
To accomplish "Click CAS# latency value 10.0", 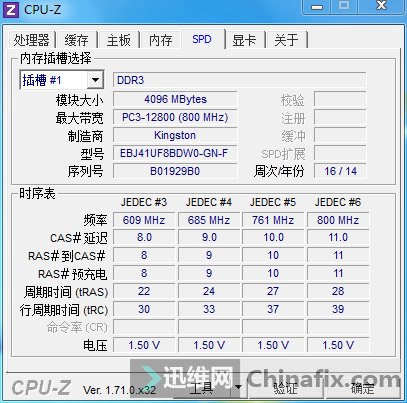I will [x=273, y=238].
